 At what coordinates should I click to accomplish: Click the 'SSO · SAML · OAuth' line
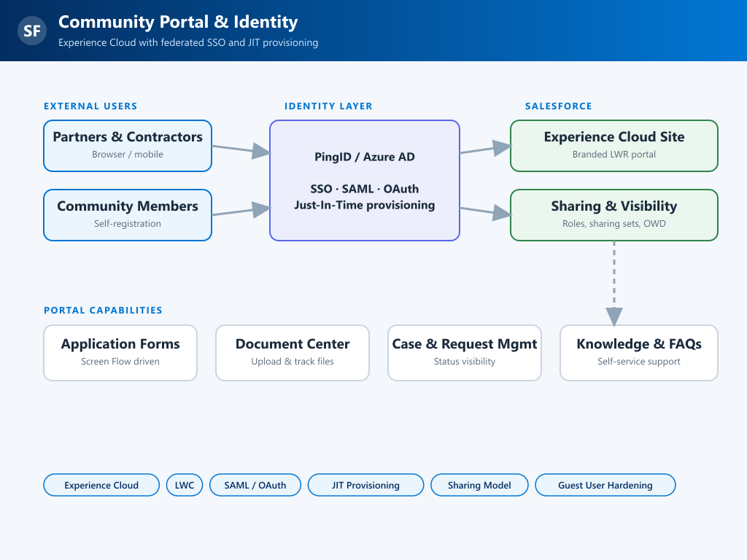365,189
